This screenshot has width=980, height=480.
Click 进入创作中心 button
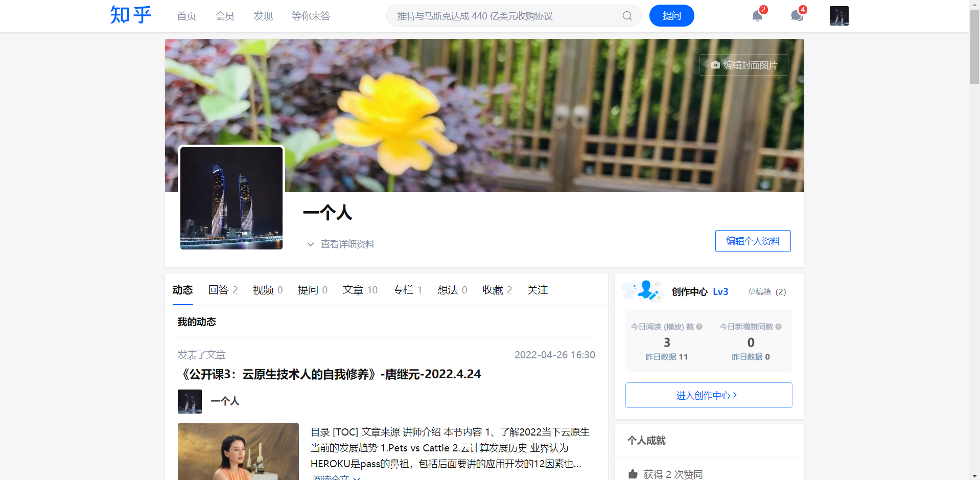click(x=709, y=395)
